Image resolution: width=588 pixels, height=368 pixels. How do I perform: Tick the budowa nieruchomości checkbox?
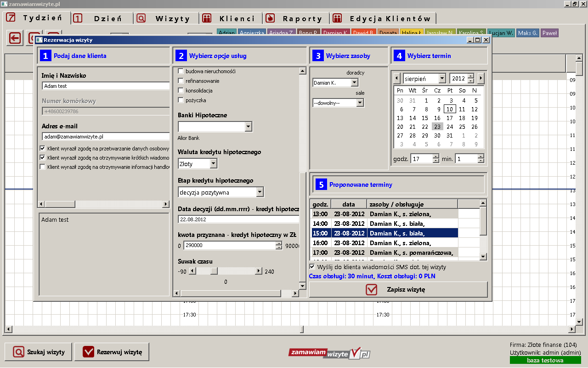click(181, 71)
